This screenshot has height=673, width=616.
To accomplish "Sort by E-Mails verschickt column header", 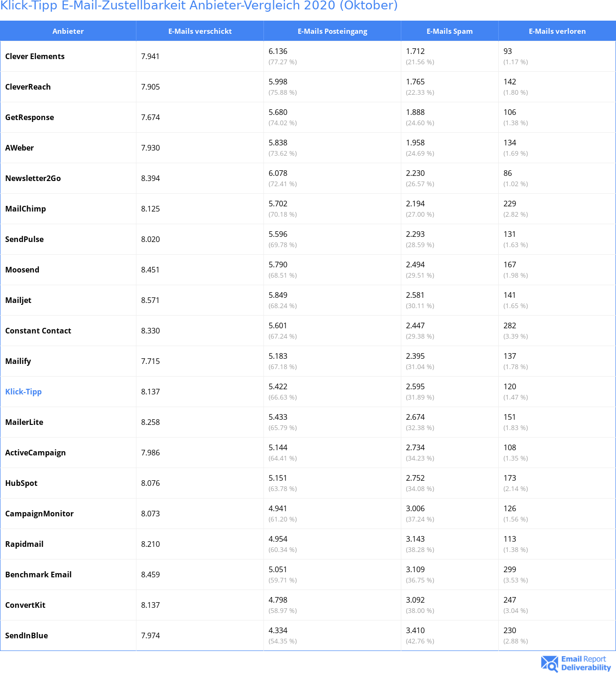I will pyautogui.click(x=200, y=31).
